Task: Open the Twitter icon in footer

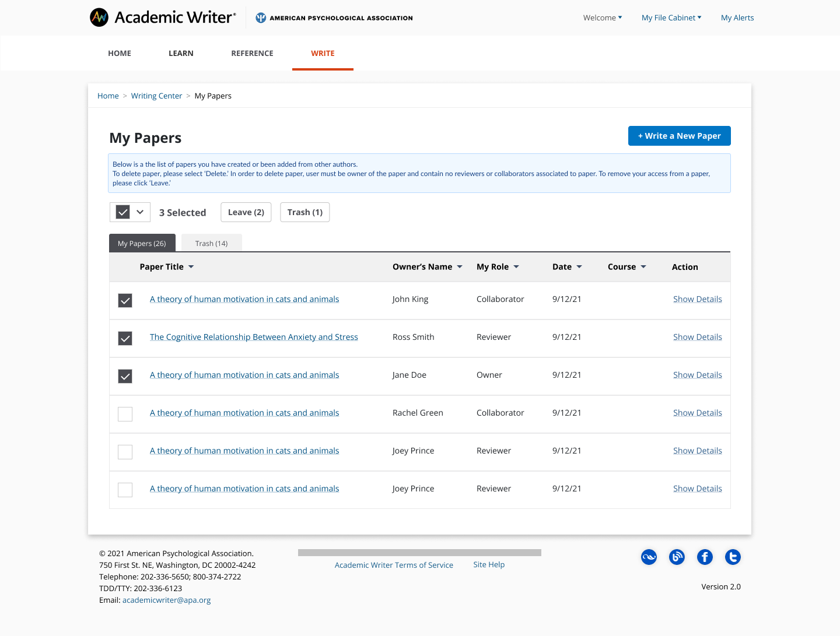Action: [x=733, y=557]
